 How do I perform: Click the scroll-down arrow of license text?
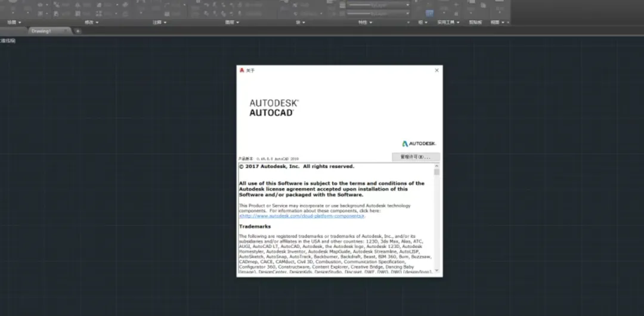coord(436,270)
